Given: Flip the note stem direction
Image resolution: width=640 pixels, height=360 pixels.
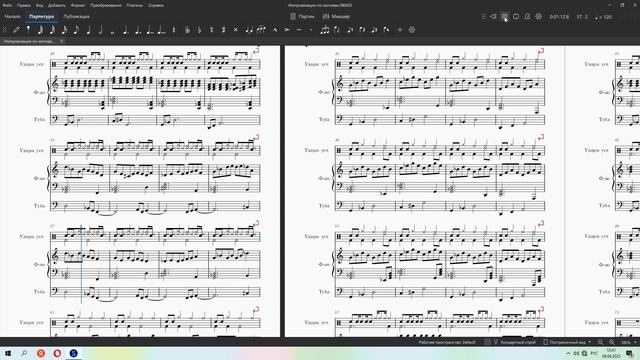Looking at the screenshot, I should click(337, 29).
